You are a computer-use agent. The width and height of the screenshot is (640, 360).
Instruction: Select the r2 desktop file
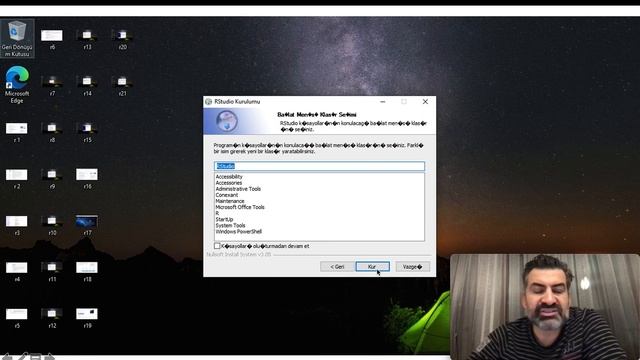coord(17,178)
